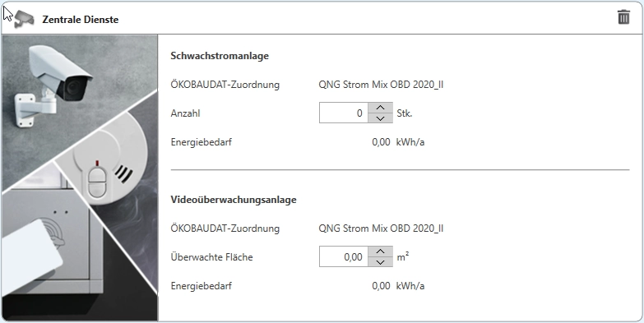Click the Energiebedarf value under Videoüberwachungsanlage
Image resolution: width=644 pixels, height=323 pixels.
(381, 286)
